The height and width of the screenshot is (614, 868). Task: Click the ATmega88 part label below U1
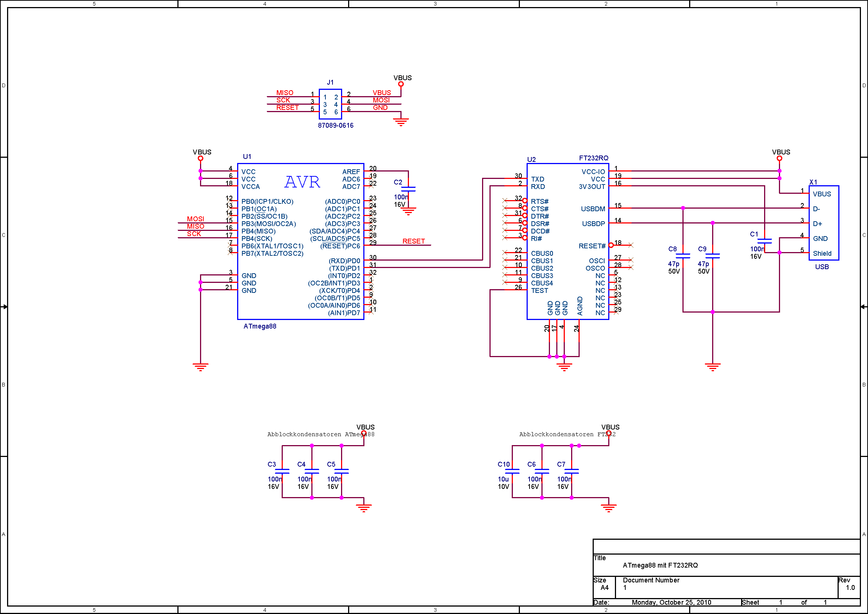tap(260, 326)
